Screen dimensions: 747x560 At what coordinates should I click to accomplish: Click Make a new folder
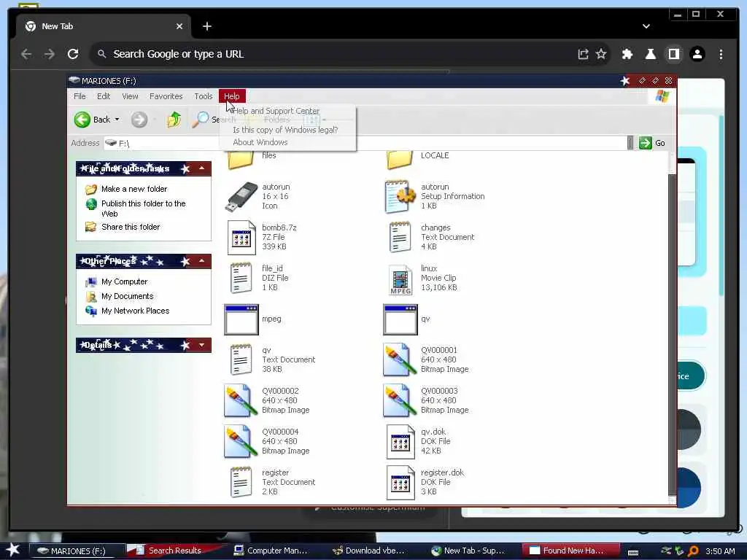pos(134,189)
